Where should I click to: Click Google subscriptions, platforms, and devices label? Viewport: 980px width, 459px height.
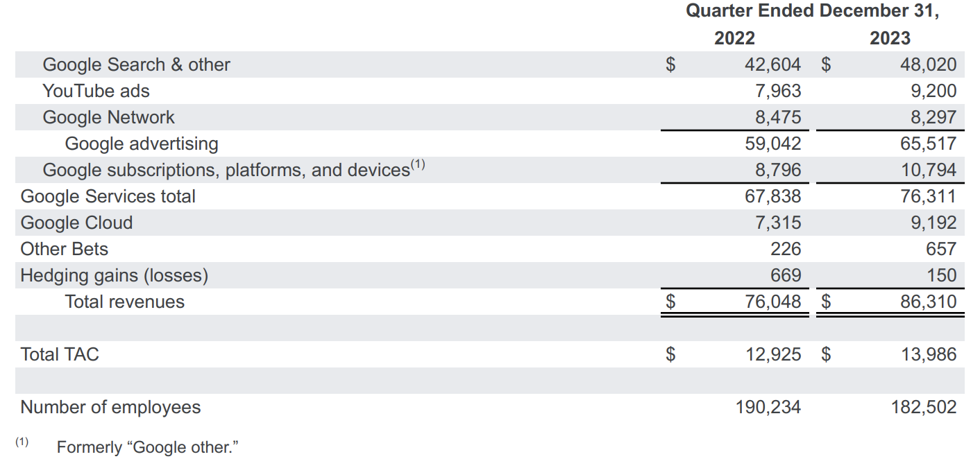point(226,170)
